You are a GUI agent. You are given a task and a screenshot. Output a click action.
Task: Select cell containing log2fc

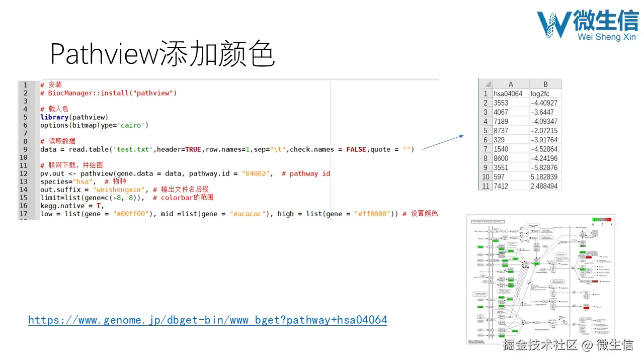click(545, 94)
